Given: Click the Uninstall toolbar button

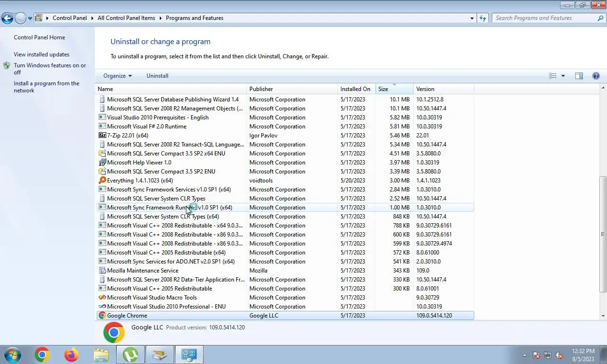Looking at the screenshot, I should coord(157,76).
